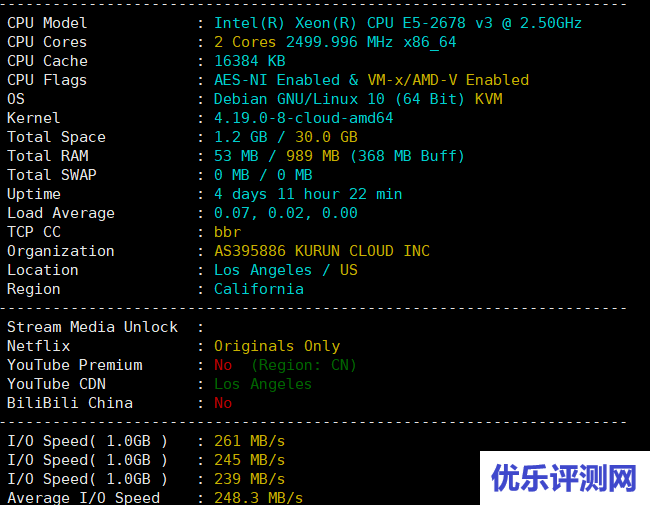Click third I/O speed result 239 MB/s
The height and width of the screenshot is (505, 650).
click(x=250, y=479)
